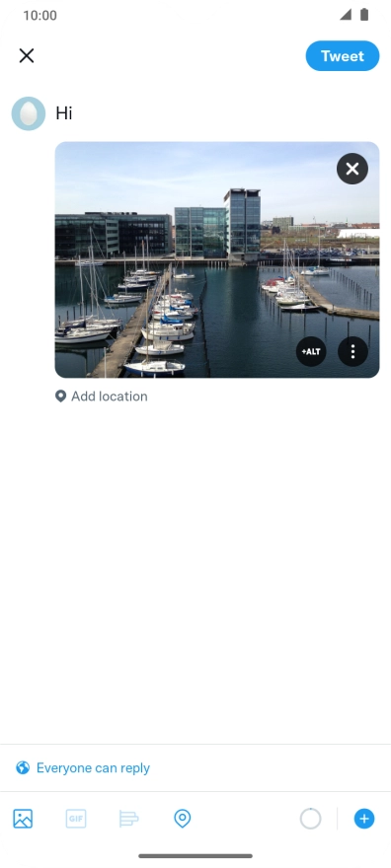Viewport: 391px width, 868px height.
Task: Select the GIF picker icon
Action: (x=76, y=818)
